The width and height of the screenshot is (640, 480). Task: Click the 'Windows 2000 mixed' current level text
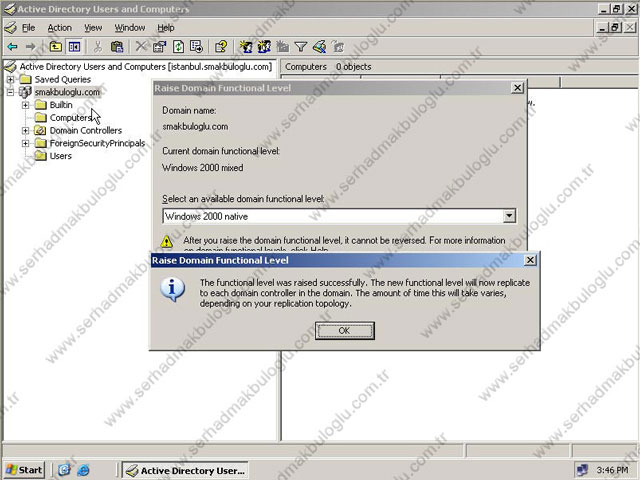(x=202, y=168)
